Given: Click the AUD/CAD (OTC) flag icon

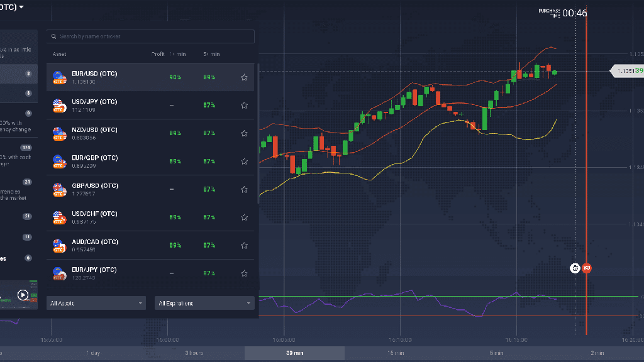Looking at the screenshot, I should click(60, 246).
